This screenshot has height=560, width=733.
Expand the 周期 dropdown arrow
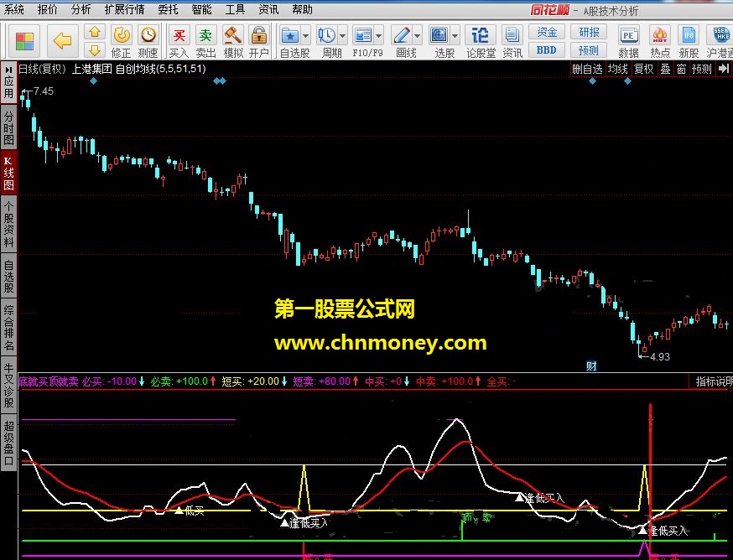pyautogui.click(x=343, y=35)
